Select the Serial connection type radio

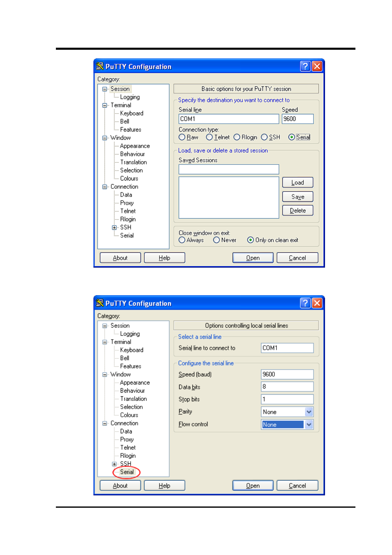(291, 137)
